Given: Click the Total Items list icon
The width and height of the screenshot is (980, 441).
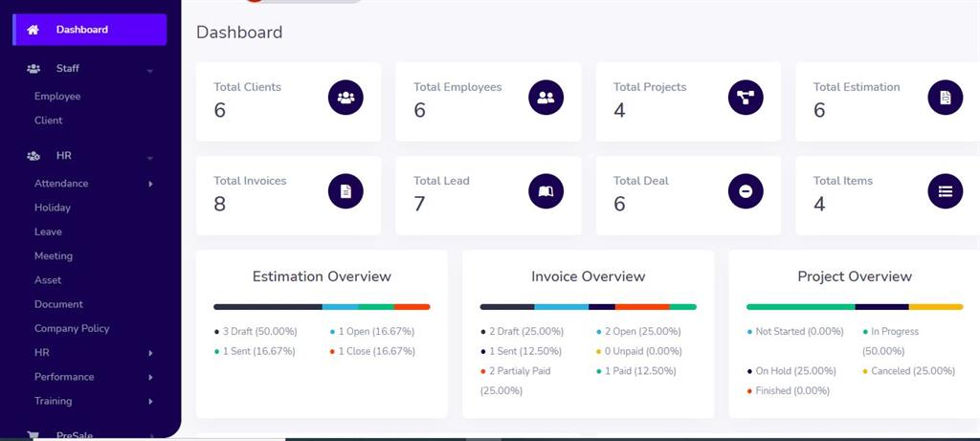Looking at the screenshot, I should click(x=945, y=191).
